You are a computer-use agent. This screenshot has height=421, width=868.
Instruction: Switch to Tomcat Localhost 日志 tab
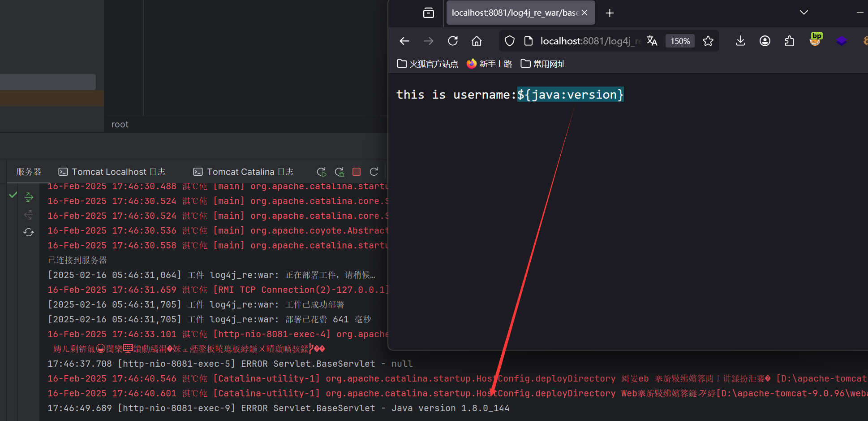coord(112,172)
